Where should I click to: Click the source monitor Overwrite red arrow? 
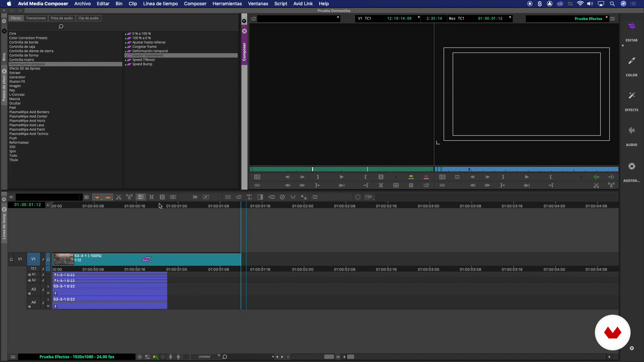(x=426, y=177)
